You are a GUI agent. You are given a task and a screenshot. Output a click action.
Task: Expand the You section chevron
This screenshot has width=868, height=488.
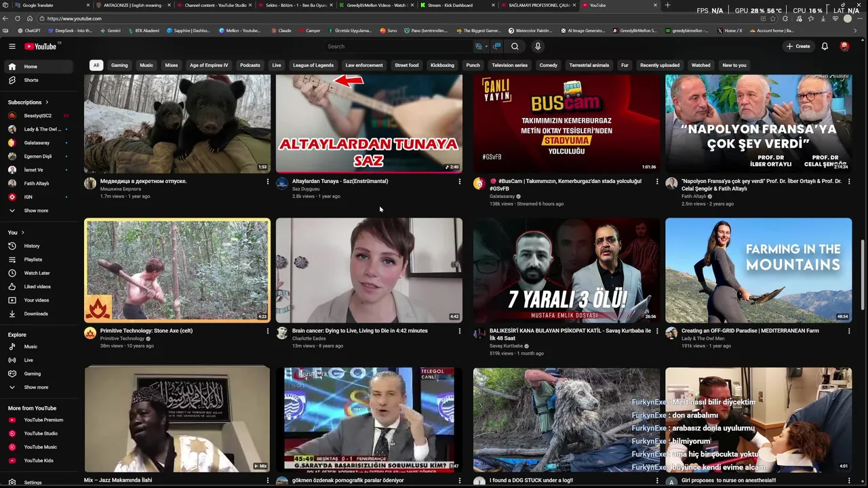22,232
